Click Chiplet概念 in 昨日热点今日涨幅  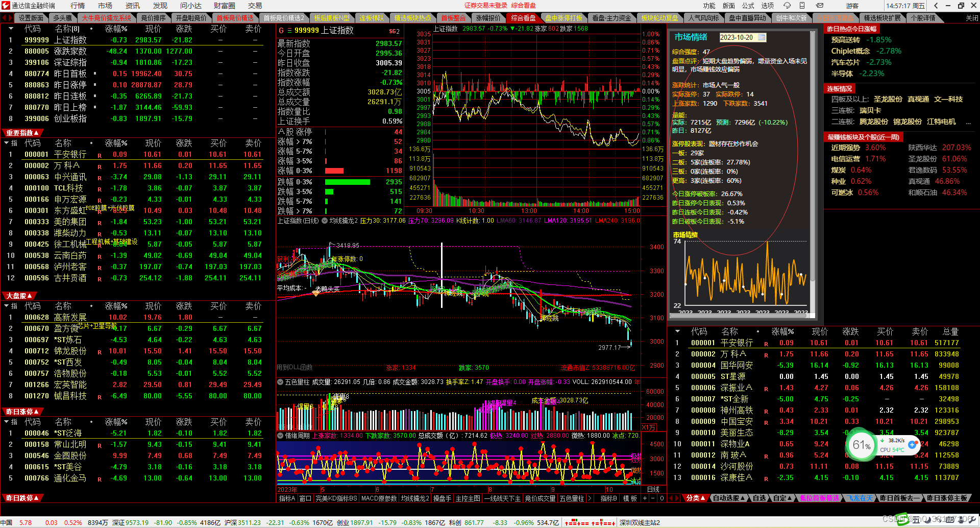pyautogui.click(x=850, y=51)
